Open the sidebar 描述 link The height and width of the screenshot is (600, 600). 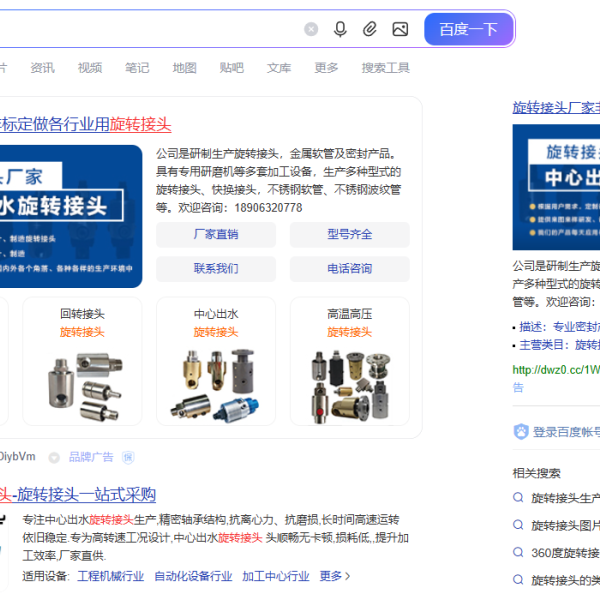coord(559,327)
